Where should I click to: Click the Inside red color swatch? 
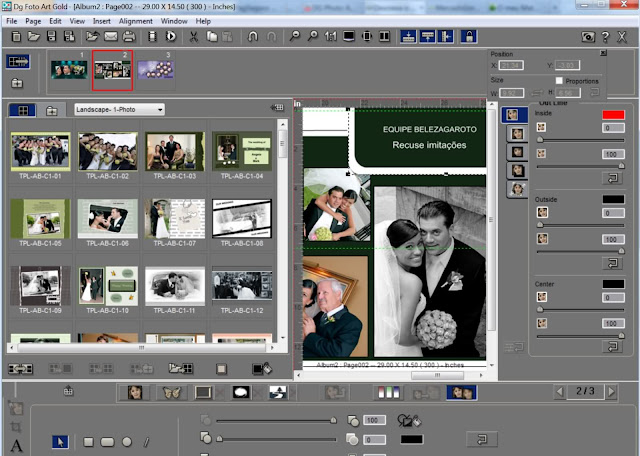pos(613,115)
